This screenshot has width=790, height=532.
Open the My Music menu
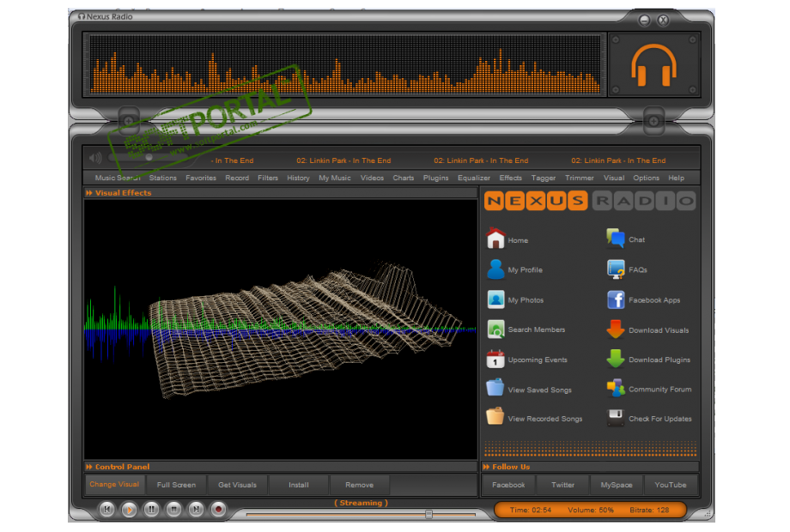tap(335, 178)
